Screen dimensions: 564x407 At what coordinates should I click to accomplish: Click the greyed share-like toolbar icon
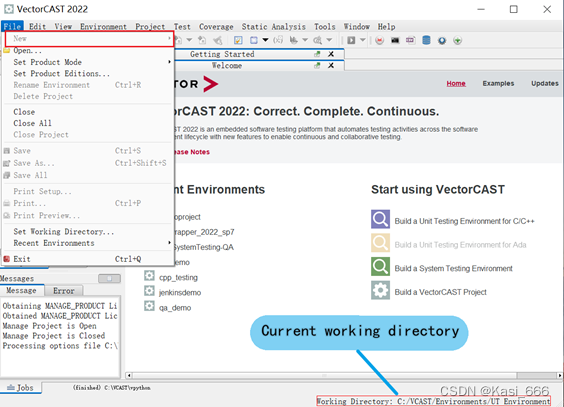[x=218, y=40]
